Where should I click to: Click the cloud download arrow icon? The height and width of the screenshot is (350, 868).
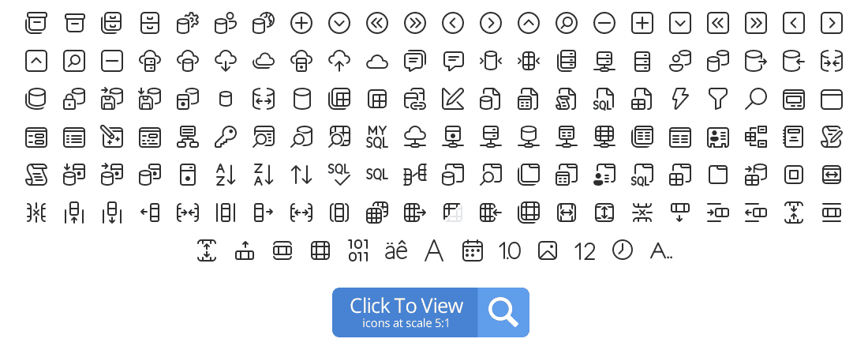(226, 61)
